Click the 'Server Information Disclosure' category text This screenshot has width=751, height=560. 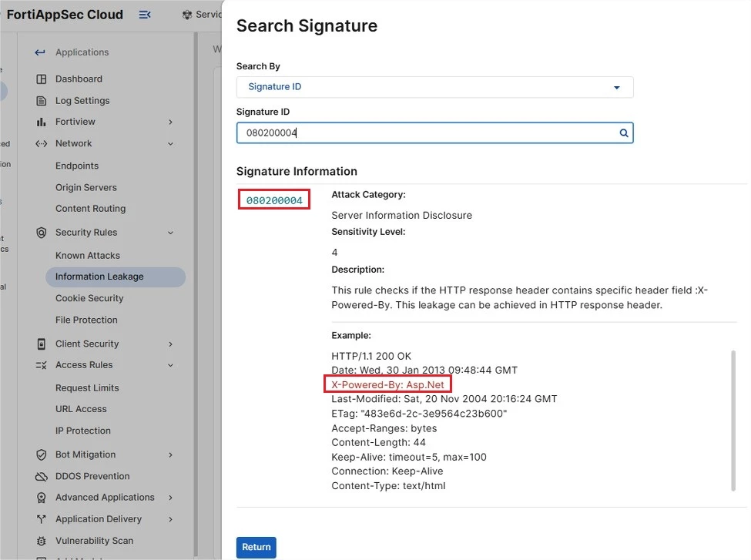401,216
